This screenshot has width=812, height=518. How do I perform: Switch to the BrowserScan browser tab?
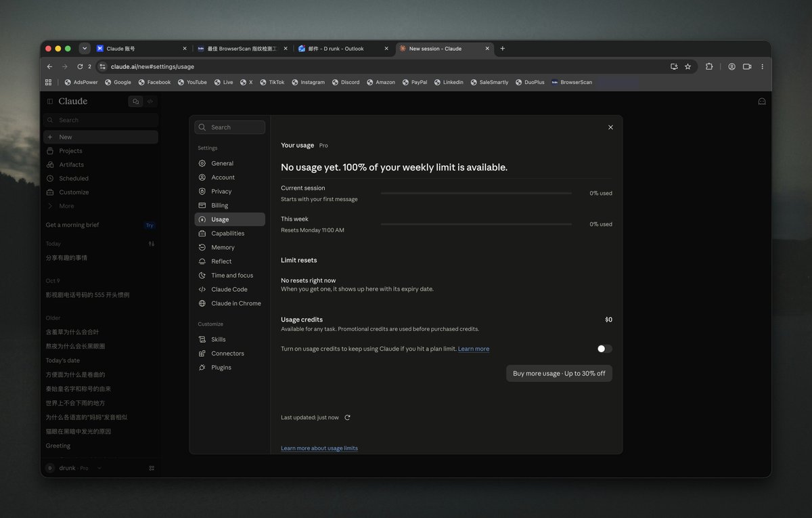[x=242, y=49]
